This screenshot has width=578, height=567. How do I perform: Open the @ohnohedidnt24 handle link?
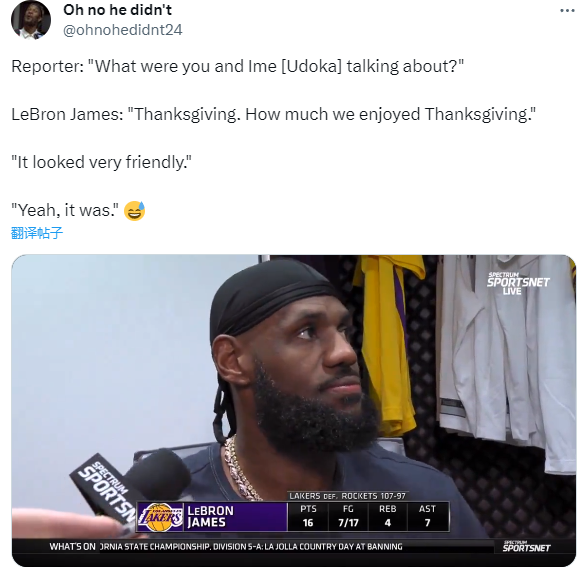[x=122, y=30]
